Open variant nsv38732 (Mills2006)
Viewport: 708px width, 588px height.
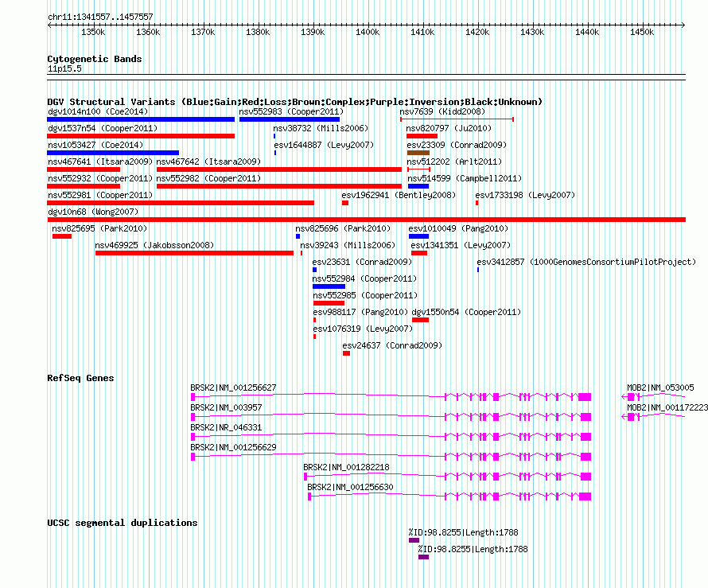(x=321, y=128)
